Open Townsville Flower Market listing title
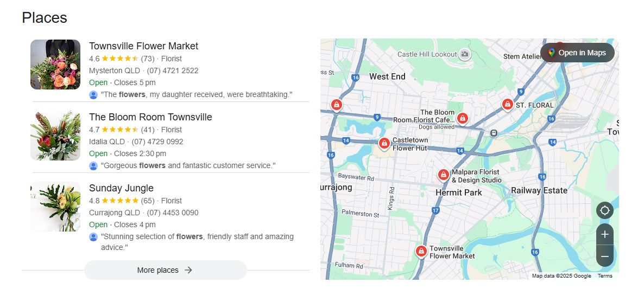The image size is (644, 289). pos(143,46)
